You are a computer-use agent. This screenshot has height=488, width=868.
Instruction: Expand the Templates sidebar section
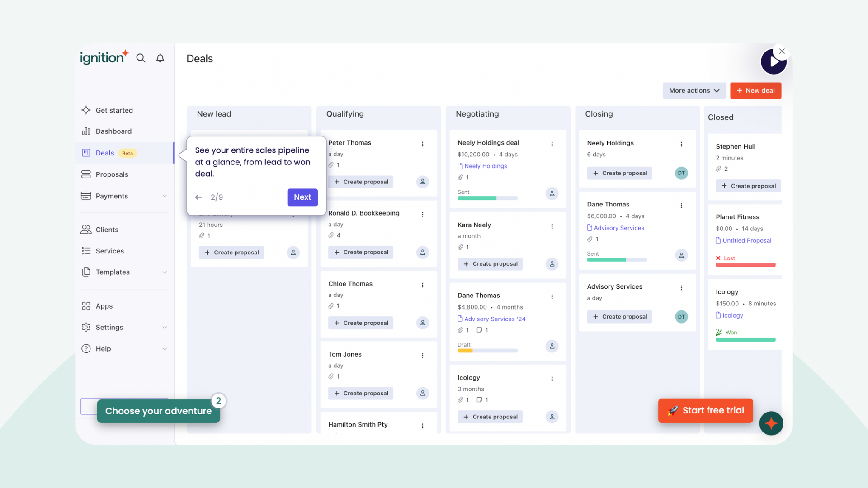[x=165, y=272]
